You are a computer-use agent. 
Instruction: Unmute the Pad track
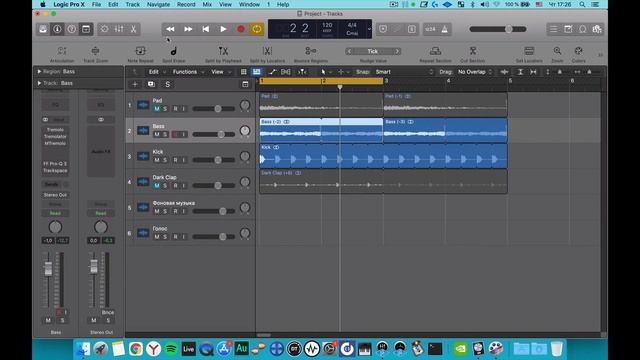(x=157, y=109)
